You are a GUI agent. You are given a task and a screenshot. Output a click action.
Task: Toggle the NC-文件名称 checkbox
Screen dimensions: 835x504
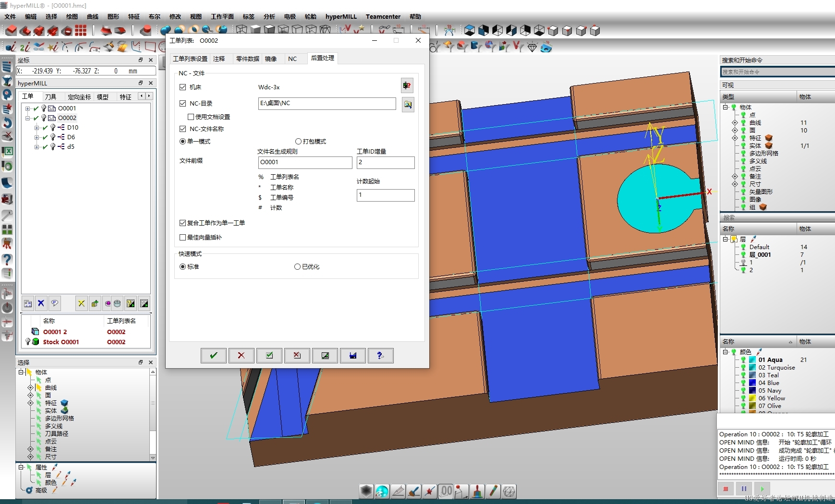click(x=182, y=129)
